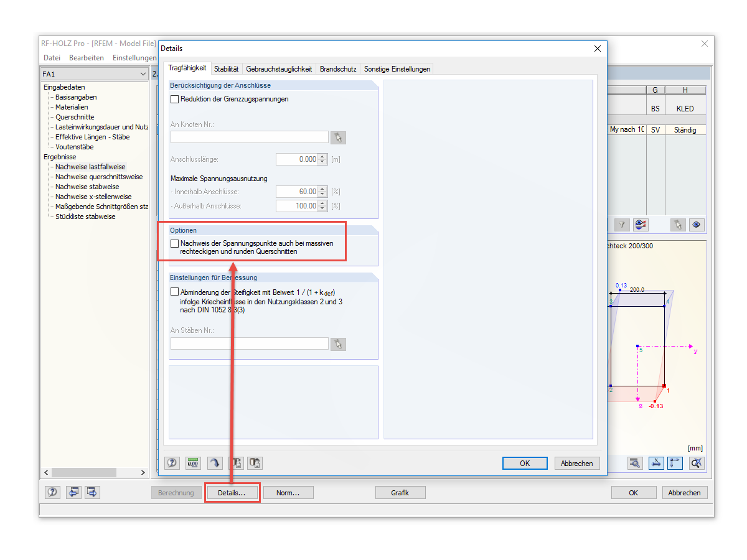Confirm the Details dialog with OK
Viewport: 747px width, 560px height.
pyautogui.click(x=525, y=463)
